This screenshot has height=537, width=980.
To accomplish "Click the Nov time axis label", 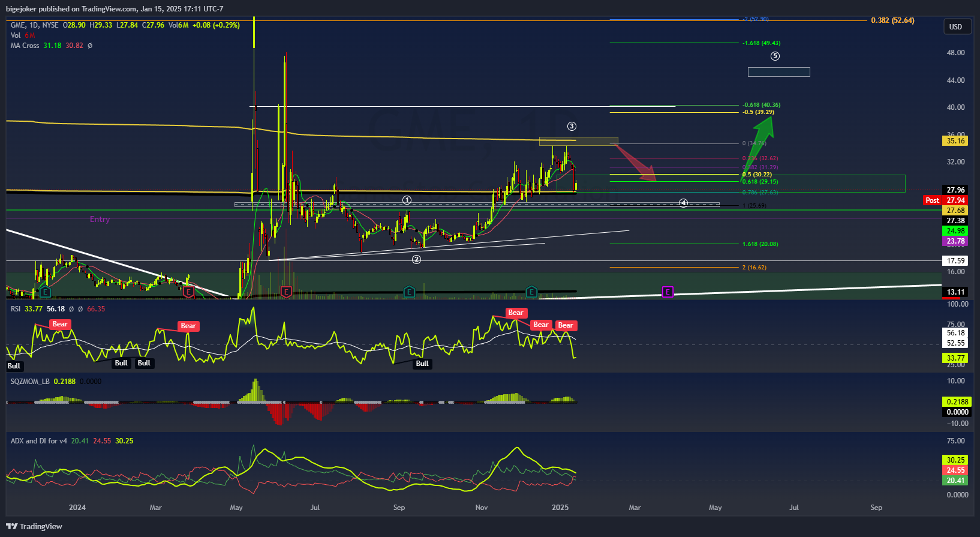I will (x=482, y=508).
